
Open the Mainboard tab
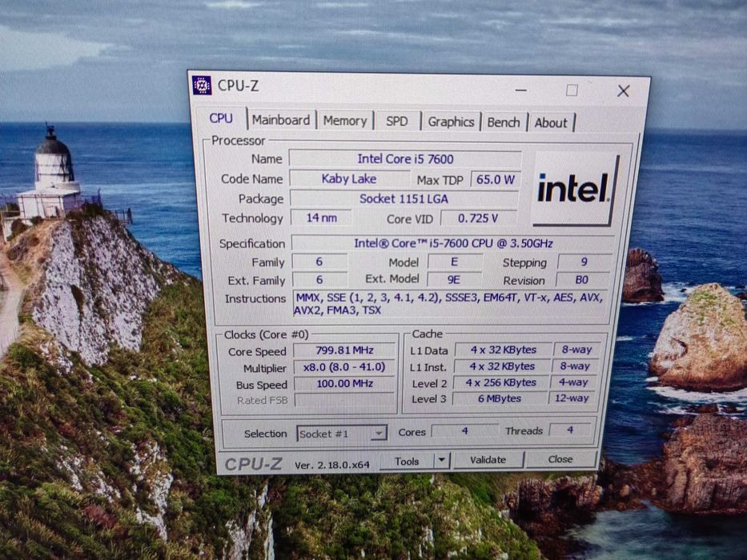[281, 120]
